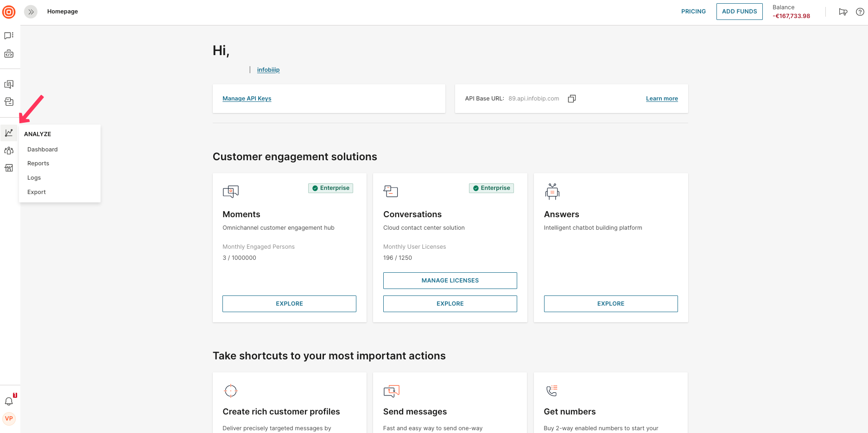Click the Add Funds button
This screenshot has width=868, height=433.
click(739, 12)
